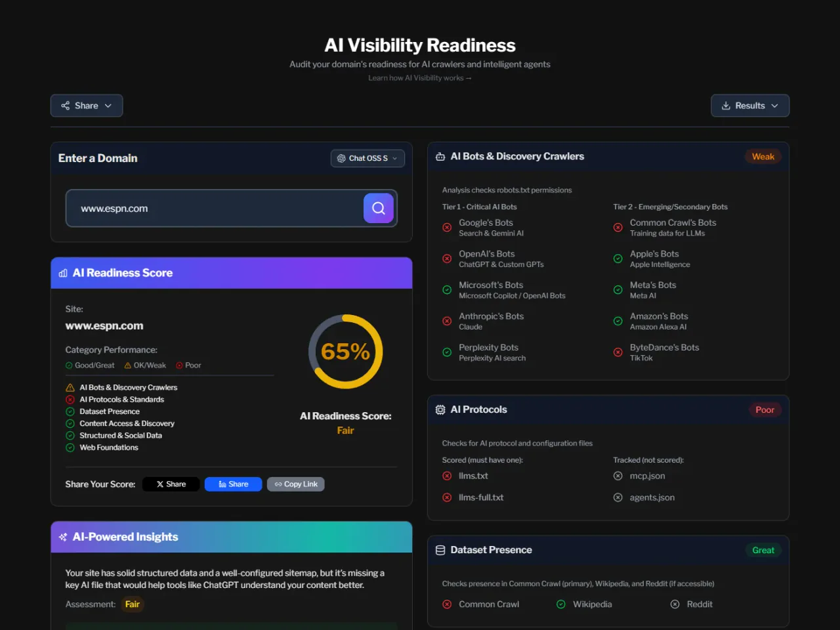Open the Learn how AI Visibility works link
Viewport: 840px width, 630px height.
[x=419, y=77]
